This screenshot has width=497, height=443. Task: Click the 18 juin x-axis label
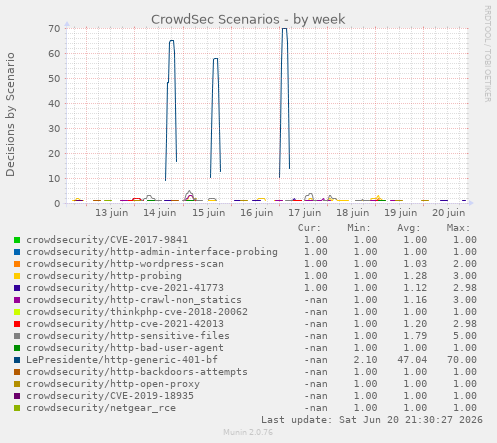click(353, 213)
